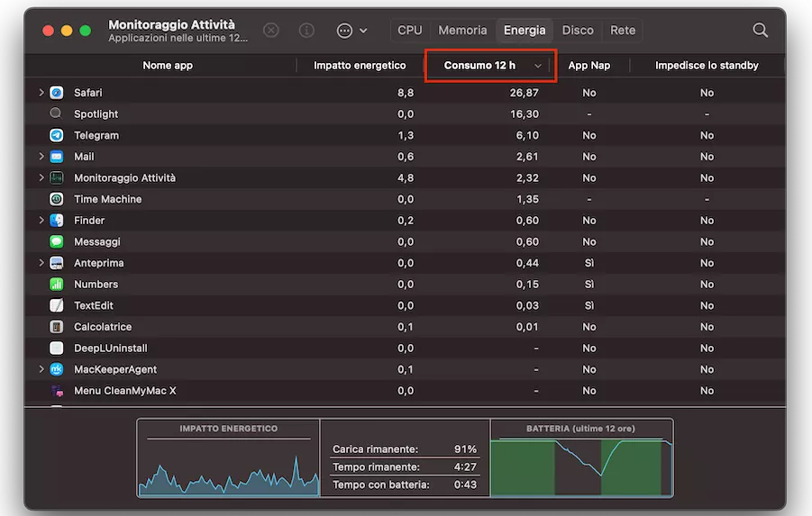The width and height of the screenshot is (812, 516).
Task: Click the Safari app icon in list
Action: point(57,93)
